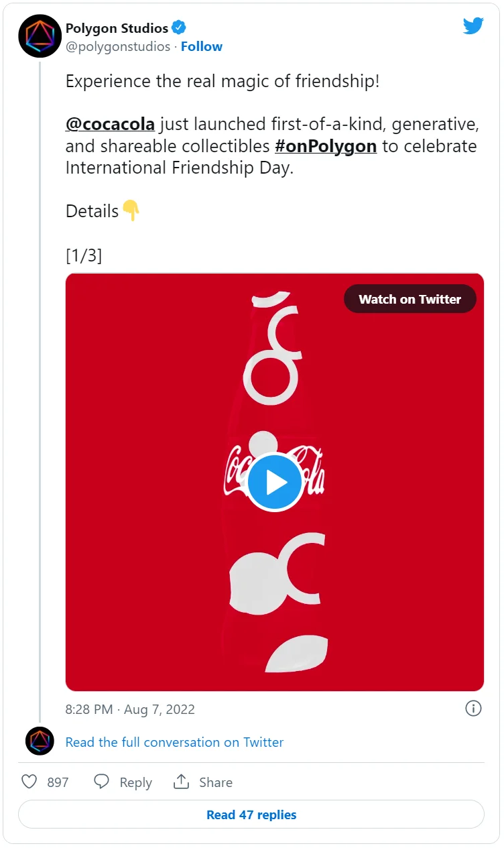The image size is (504, 848).
Task: Click the small avatar beside the conversation link
Action: 40,741
